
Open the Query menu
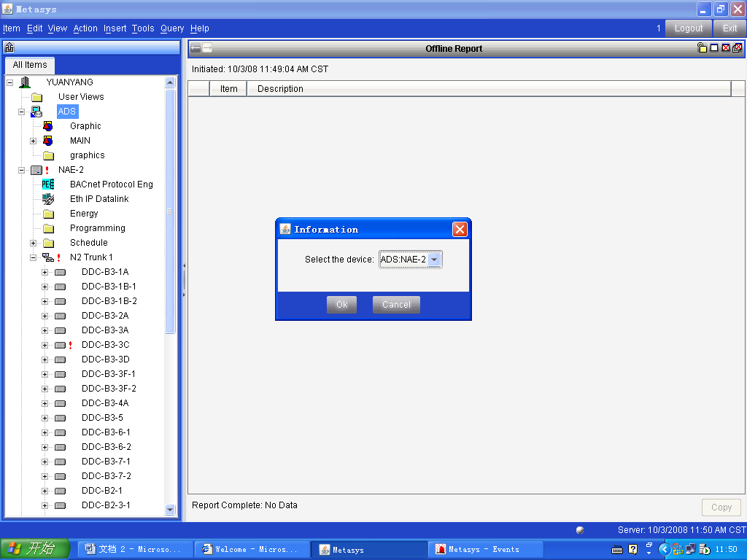pyautogui.click(x=172, y=28)
